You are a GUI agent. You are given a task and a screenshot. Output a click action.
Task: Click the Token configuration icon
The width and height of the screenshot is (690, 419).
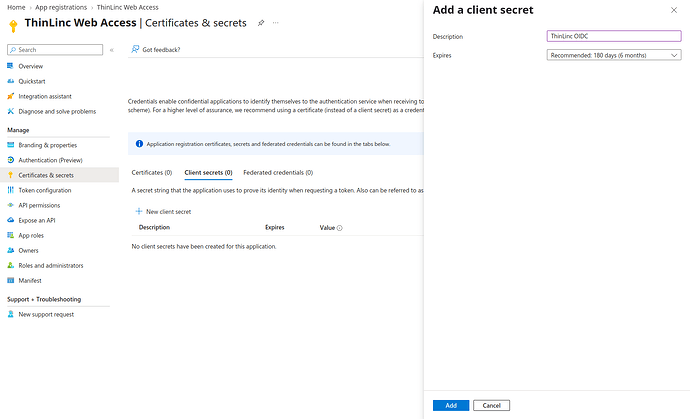pyautogui.click(x=11, y=190)
